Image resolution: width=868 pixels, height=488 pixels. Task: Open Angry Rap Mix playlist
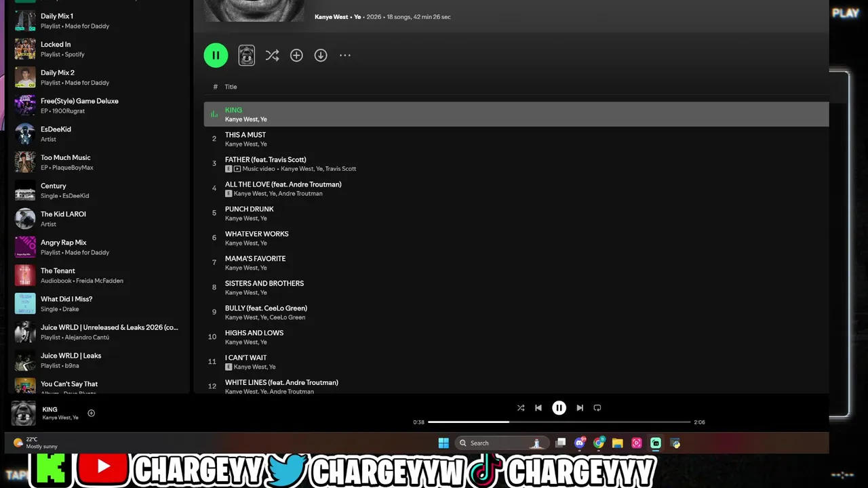click(98, 247)
